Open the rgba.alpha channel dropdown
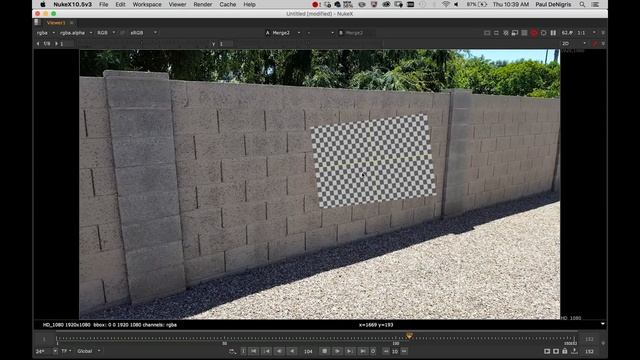 pyautogui.click(x=76, y=33)
